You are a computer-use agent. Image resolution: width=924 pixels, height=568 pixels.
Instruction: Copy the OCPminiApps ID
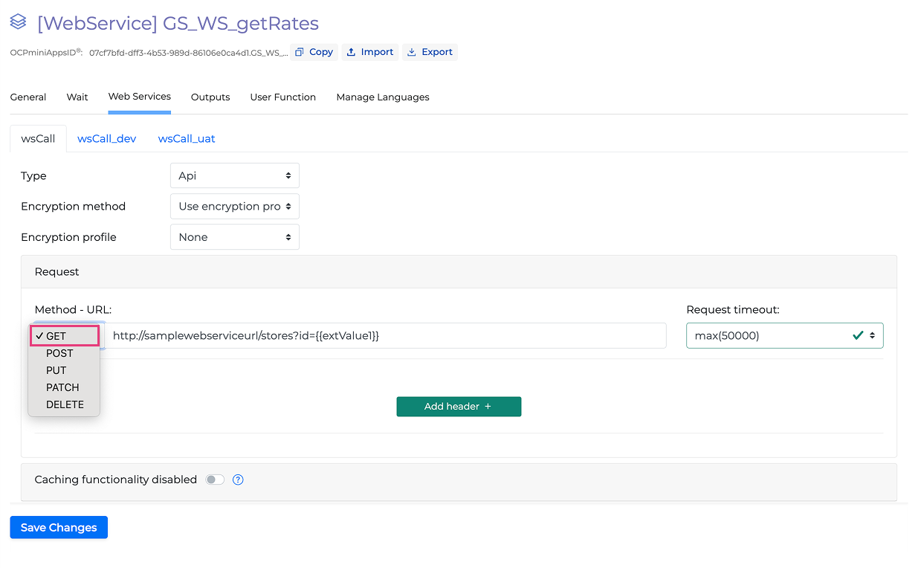tap(314, 52)
